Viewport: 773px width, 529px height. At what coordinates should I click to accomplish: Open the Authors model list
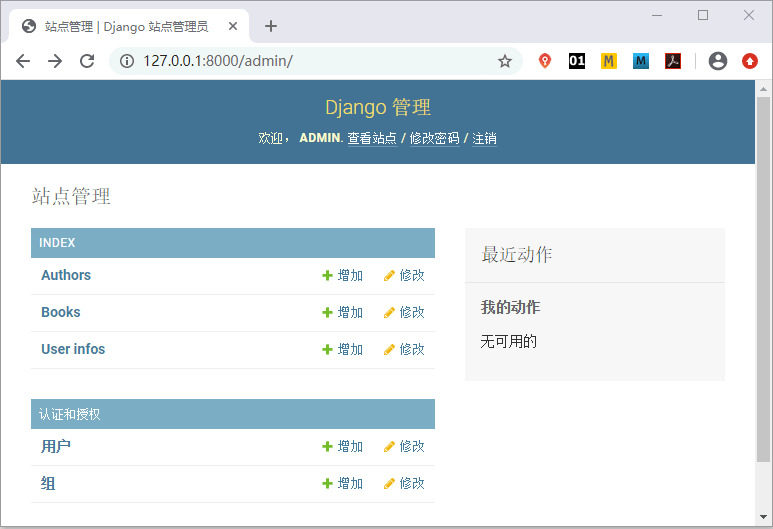point(66,275)
